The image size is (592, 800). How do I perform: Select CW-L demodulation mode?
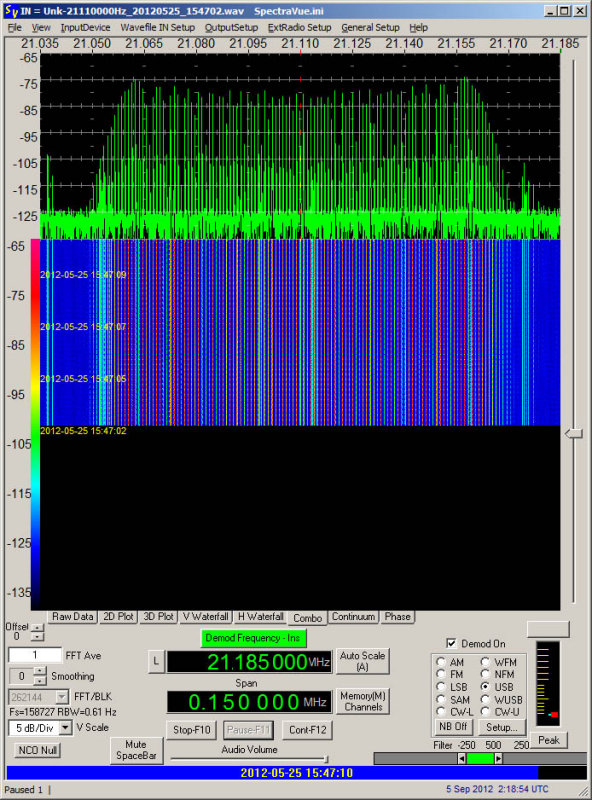[x=441, y=711]
